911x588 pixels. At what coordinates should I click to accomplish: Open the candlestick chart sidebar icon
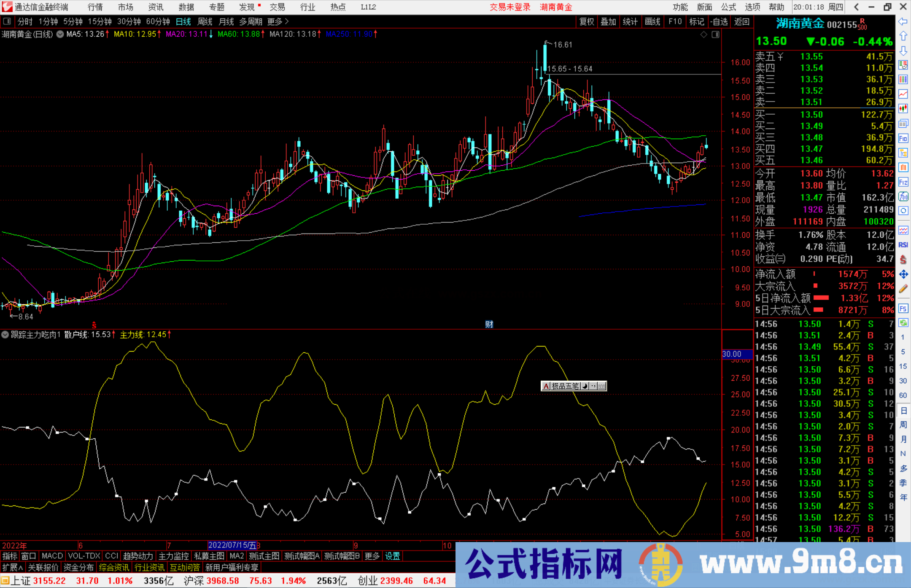[903, 109]
